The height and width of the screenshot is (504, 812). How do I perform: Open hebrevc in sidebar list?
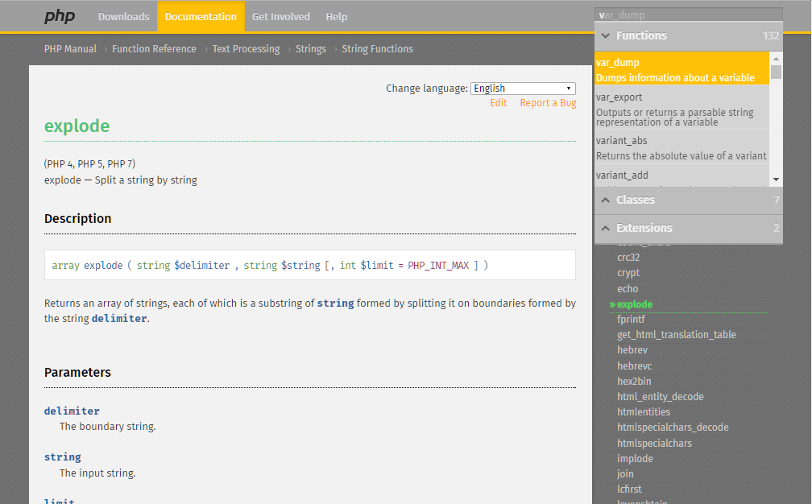635,366
